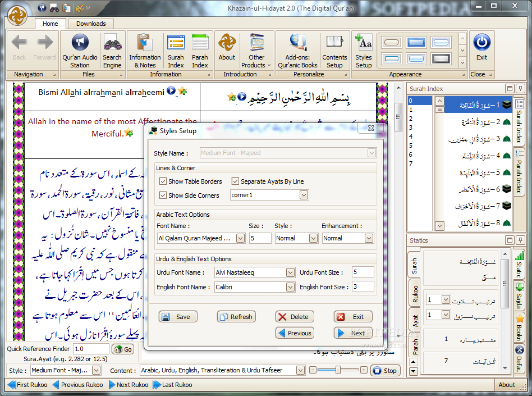Adjust the zoom slider handle
The image size is (532, 396).
click(338, 370)
